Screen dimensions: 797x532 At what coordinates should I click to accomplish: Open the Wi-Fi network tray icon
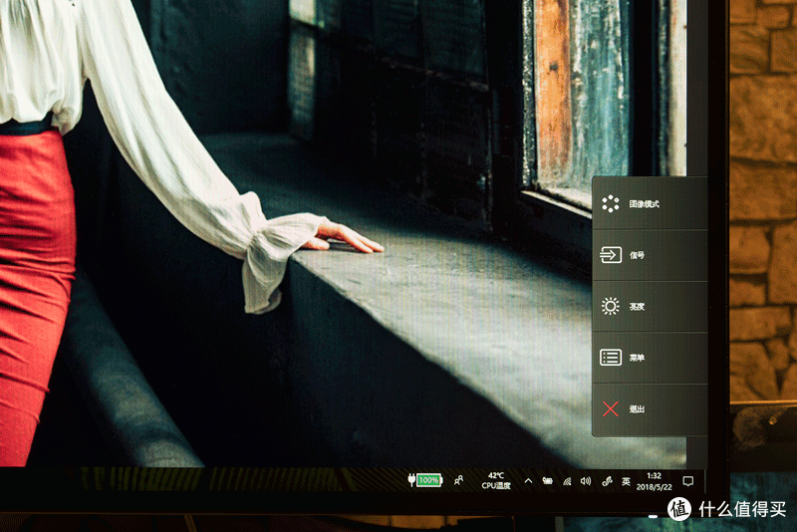click(567, 480)
